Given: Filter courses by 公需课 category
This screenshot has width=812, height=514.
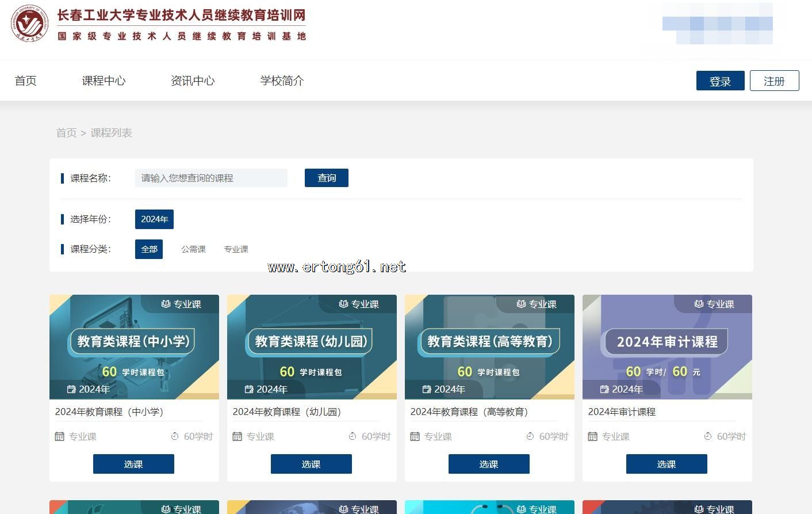Looking at the screenshot, I should pyautogui.click(x=193, y=249).
